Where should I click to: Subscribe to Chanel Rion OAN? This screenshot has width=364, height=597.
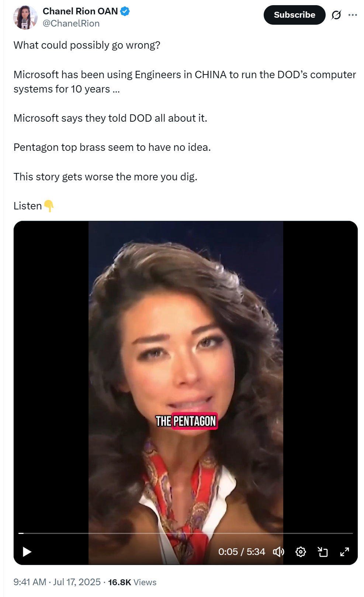point(294,15)
